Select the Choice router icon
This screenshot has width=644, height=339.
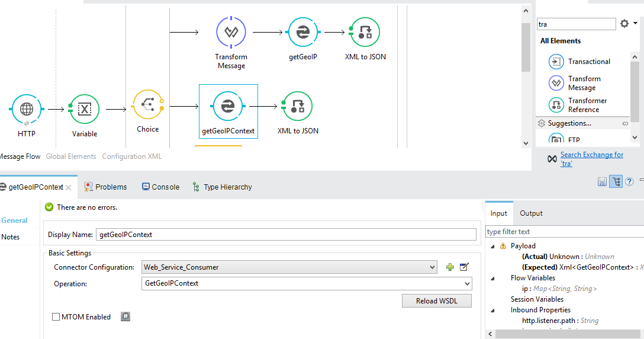click(x=147, y=105)
